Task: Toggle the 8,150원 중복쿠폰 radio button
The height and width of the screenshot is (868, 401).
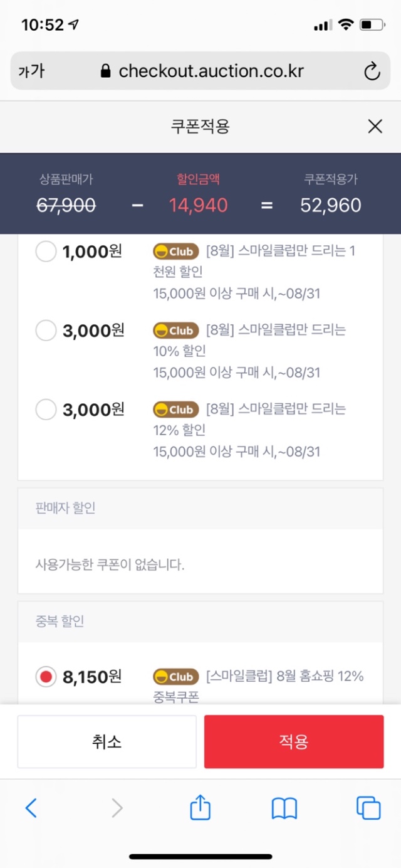Action: 46,677
